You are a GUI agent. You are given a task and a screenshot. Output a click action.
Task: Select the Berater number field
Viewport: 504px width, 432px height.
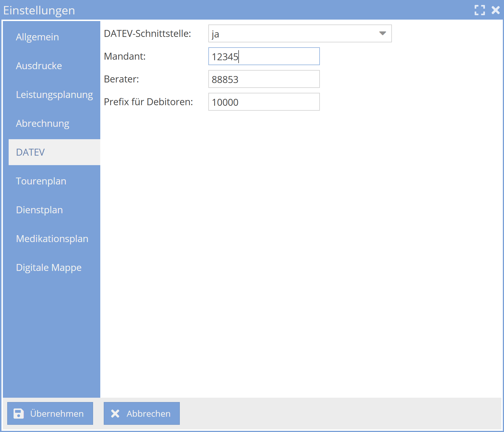click(x=264, y=79)
